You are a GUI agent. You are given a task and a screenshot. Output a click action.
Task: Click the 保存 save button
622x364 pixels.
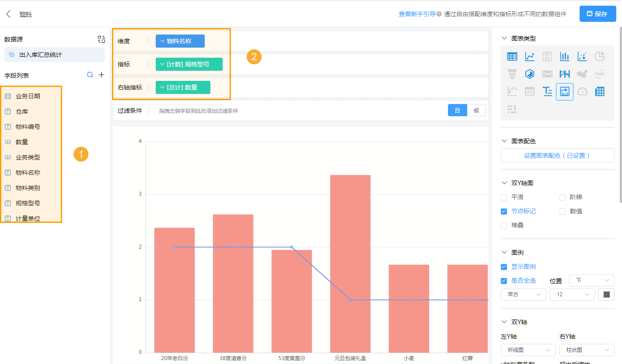[598, 14]
